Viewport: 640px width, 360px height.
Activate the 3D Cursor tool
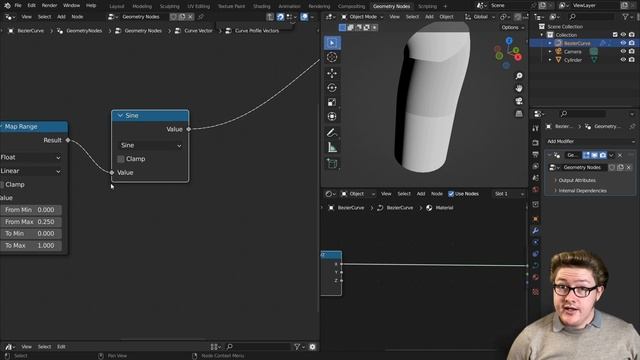tap(332, 58)
